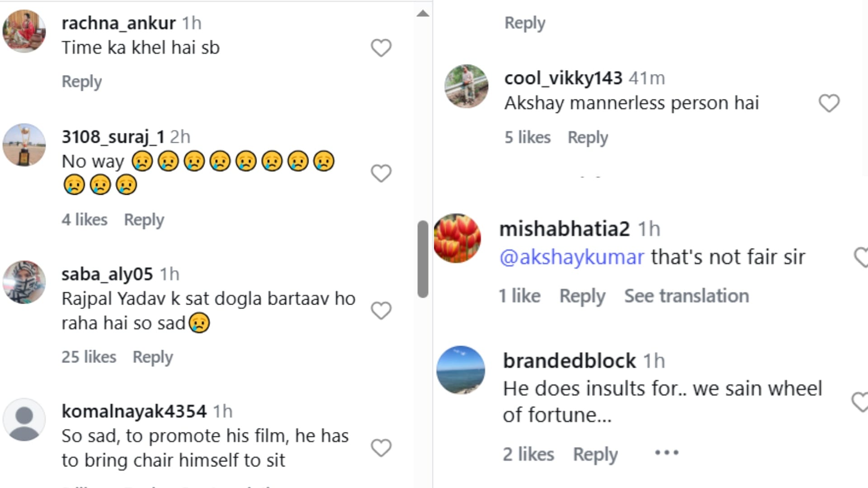This screenshot has height=488, width=868.
Task: Open mishabhatia2's tulip profile picture
Action: (x=457, y=238)
